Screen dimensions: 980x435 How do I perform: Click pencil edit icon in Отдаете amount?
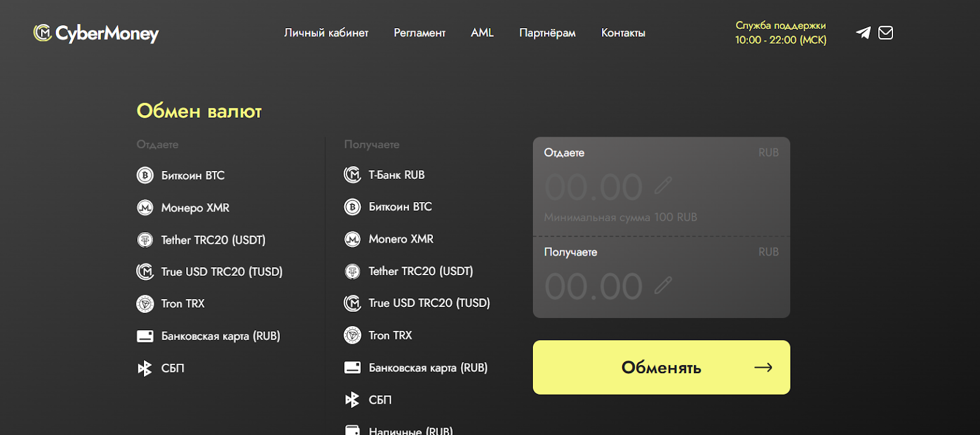pos(663,186)
